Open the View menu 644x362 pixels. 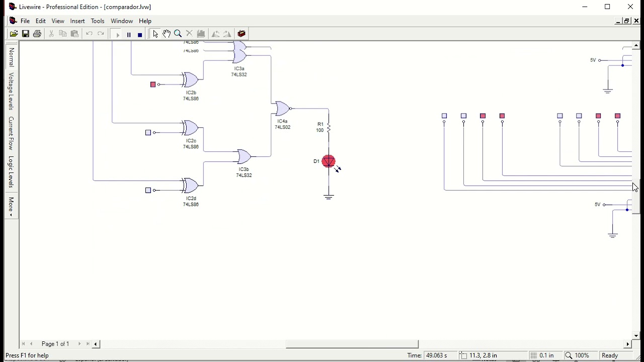point(58,21)
